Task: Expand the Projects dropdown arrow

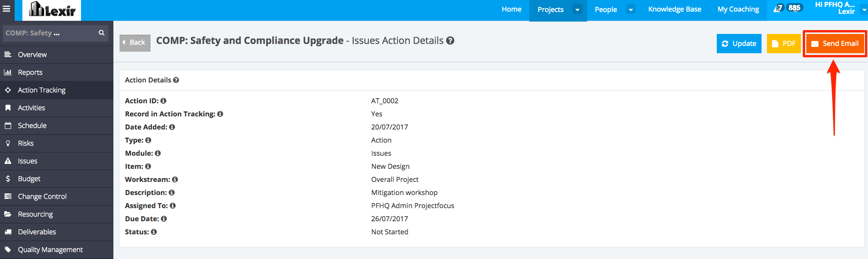Action: (578, 10)
